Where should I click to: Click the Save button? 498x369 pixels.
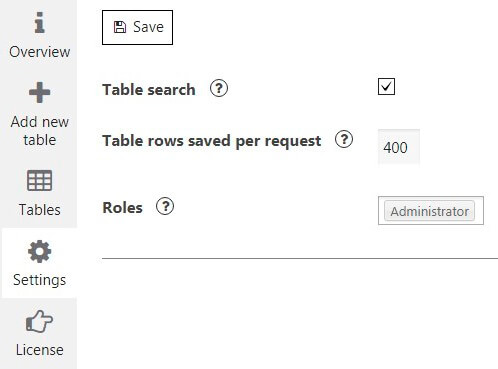pyautogui.click(x=137, y=27)
